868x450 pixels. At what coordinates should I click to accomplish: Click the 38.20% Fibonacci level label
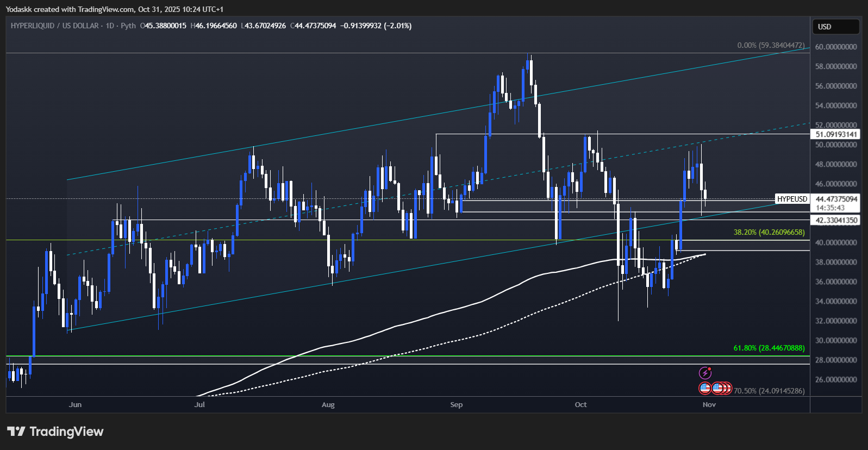click(x=769, y=232)
